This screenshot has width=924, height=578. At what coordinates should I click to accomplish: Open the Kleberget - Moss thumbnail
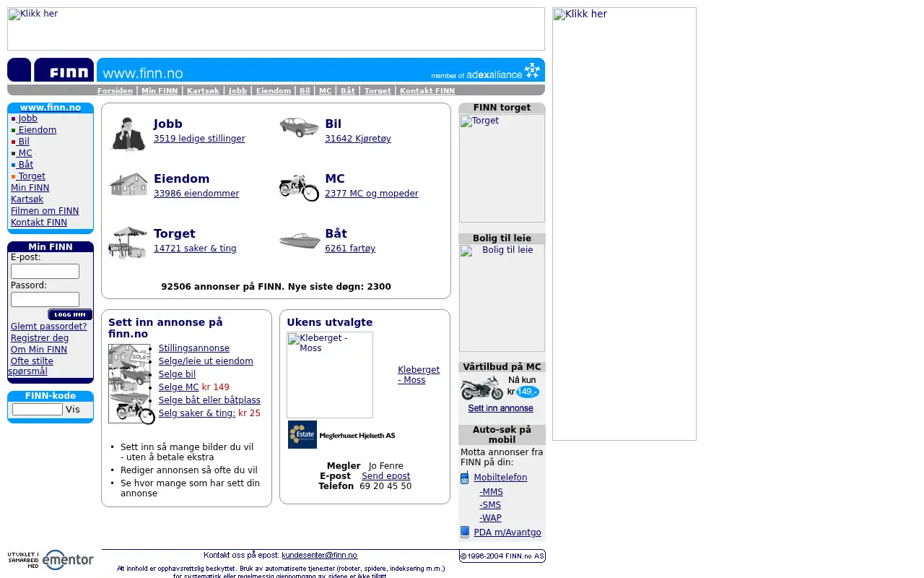point(330,375)
